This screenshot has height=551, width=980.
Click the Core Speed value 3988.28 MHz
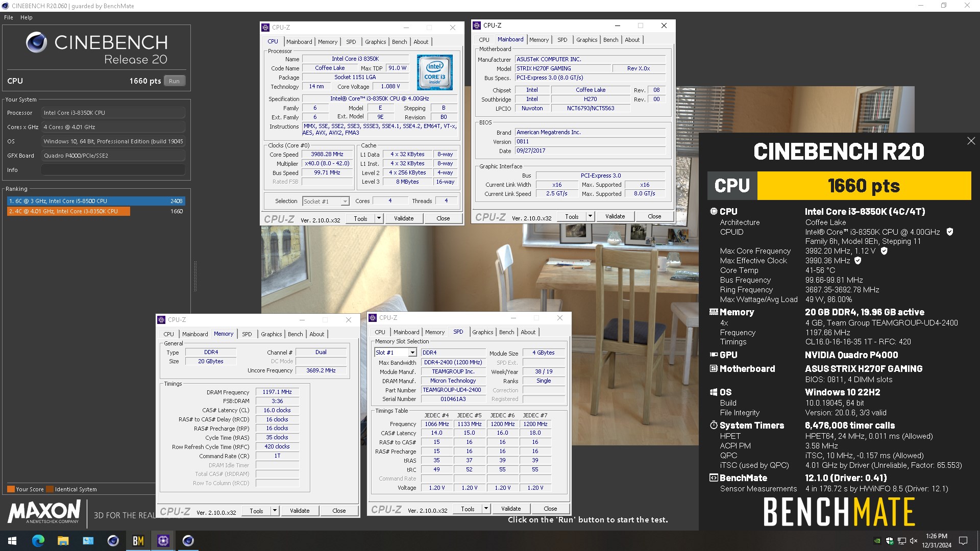point(327,154)
